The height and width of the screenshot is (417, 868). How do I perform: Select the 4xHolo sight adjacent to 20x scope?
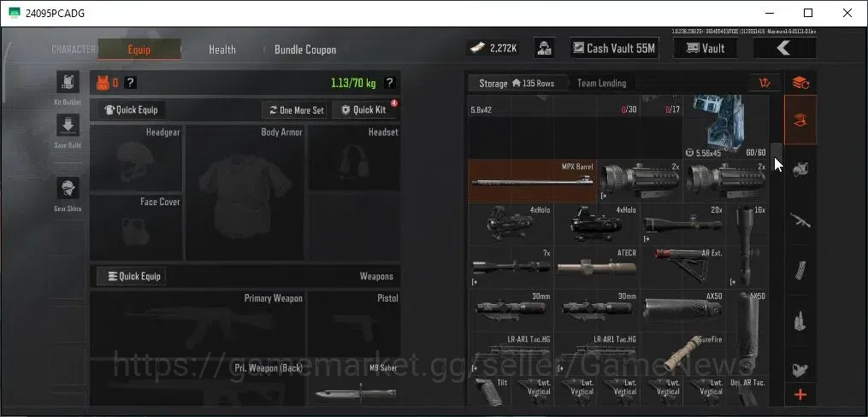click(597, 224)
